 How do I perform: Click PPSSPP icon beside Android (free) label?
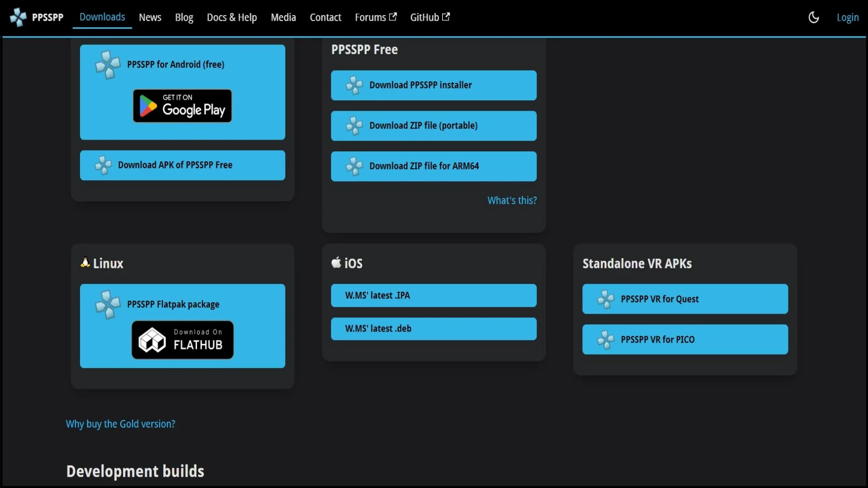(108, 65)
